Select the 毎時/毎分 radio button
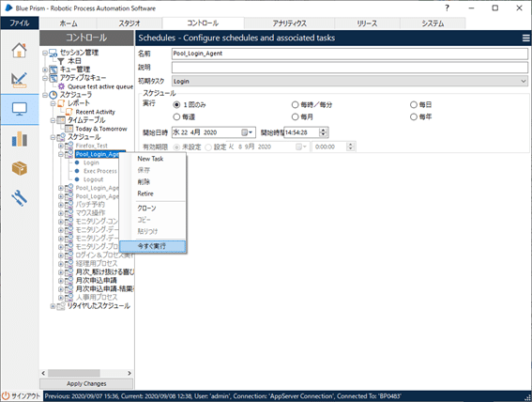 (295, 104)
